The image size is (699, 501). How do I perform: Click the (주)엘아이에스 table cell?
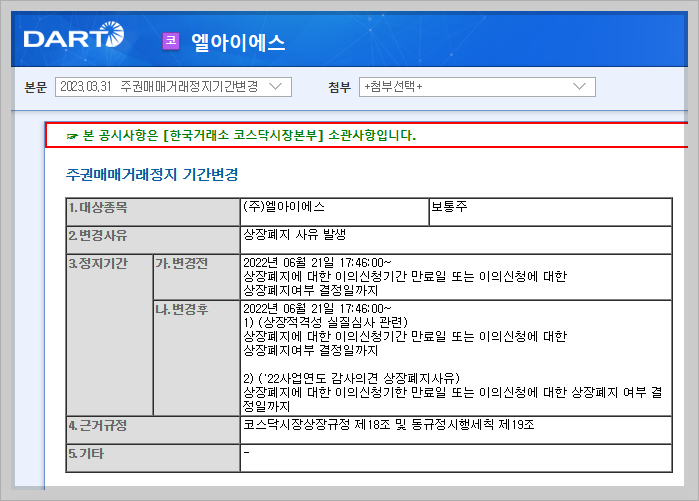[334, 212]
